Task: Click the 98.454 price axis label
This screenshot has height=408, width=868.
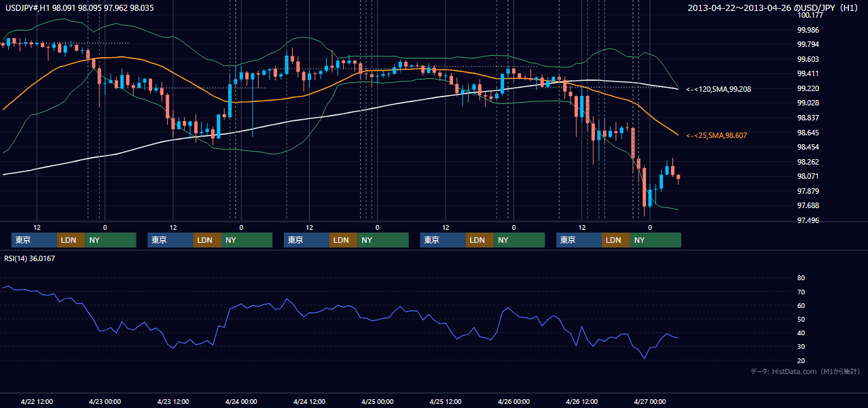Action: click(808, 147)
